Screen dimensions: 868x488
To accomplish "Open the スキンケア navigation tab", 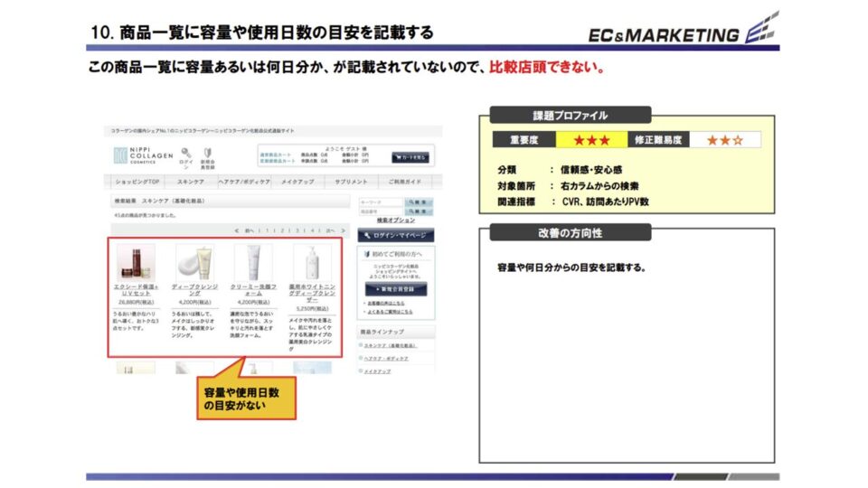I will point(191,182).
